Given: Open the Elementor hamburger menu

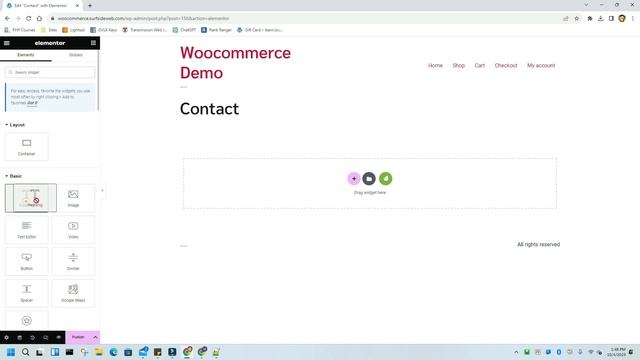Looking at the screenshot, I should 7,43.
